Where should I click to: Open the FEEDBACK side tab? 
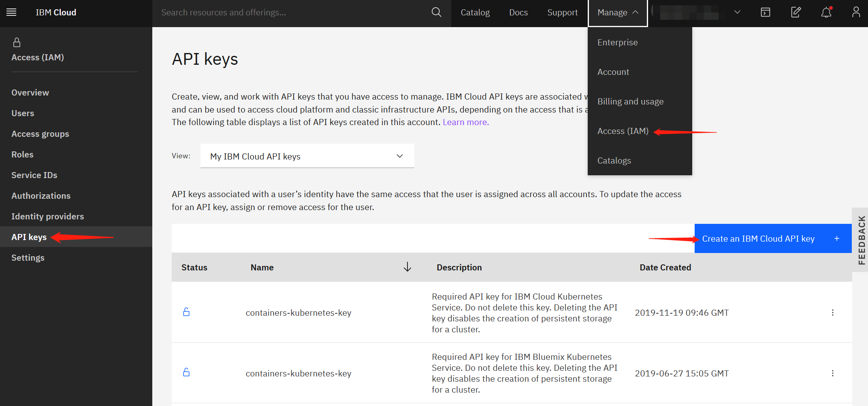(x=860, y=240)
